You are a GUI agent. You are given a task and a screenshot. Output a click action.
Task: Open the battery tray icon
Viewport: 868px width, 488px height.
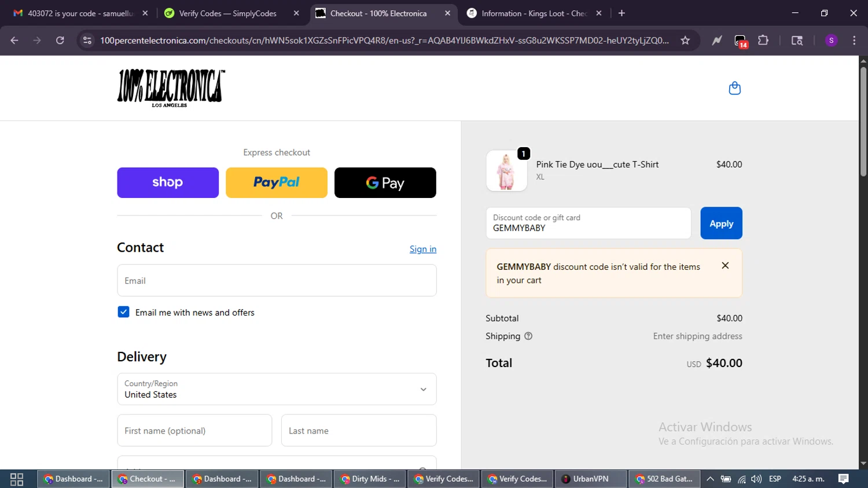(726, 479)
